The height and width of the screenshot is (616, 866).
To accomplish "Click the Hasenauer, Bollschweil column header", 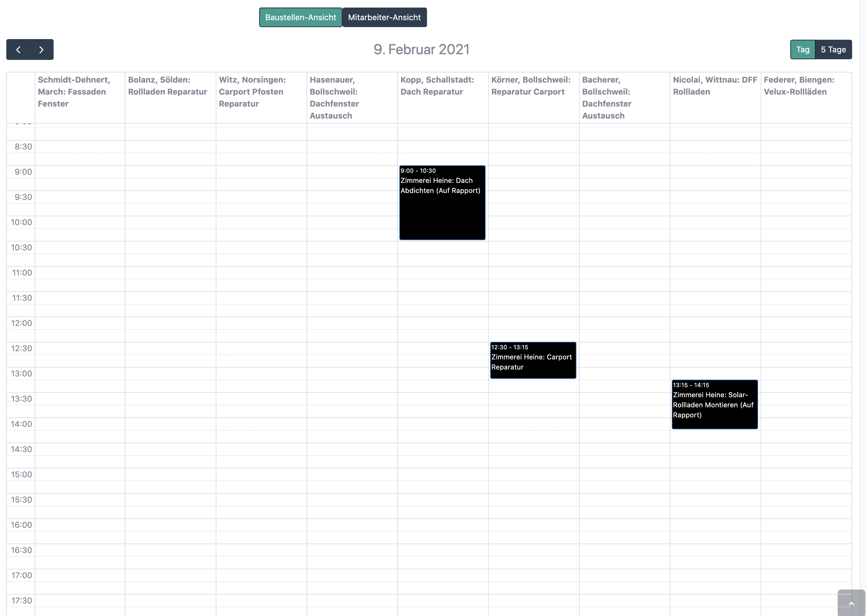I will [334, 97].
